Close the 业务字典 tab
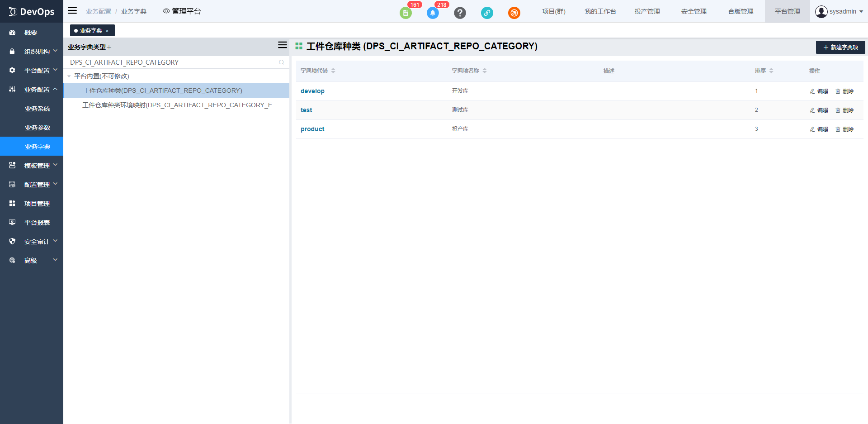The image size is (868, 424). 107,31
